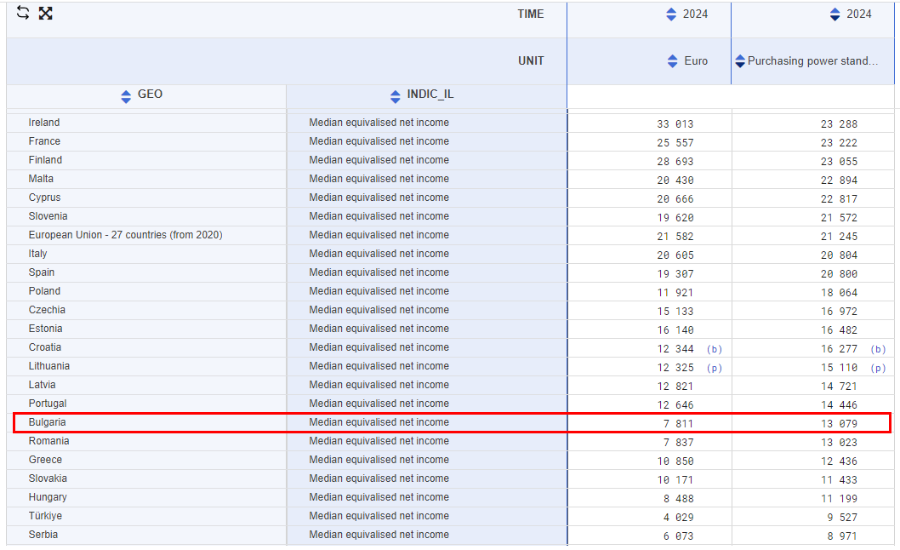The height and width of the screenshot is (550, 900).
Task: Click the (b) flag beside Croatia's Euro value
Action: [714, 349]
